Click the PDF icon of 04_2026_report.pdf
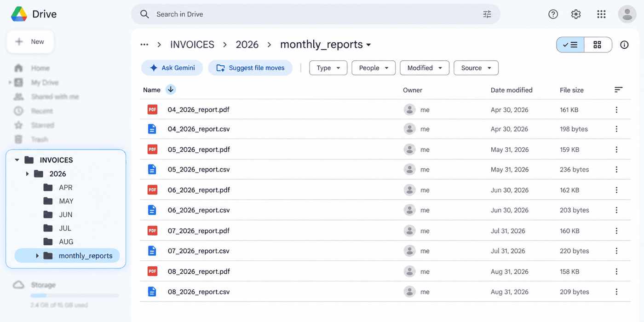644x322 pixels. coord(152,109)
